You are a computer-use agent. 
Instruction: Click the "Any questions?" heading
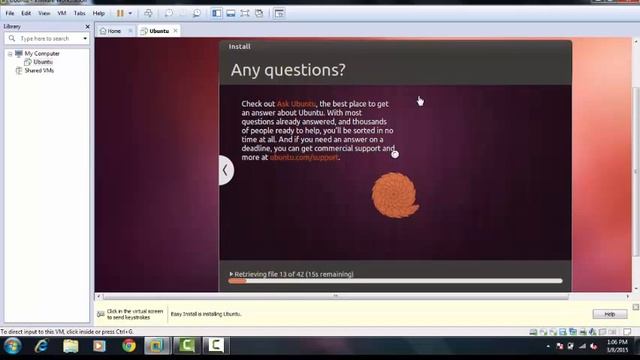(x=288, y=70)
